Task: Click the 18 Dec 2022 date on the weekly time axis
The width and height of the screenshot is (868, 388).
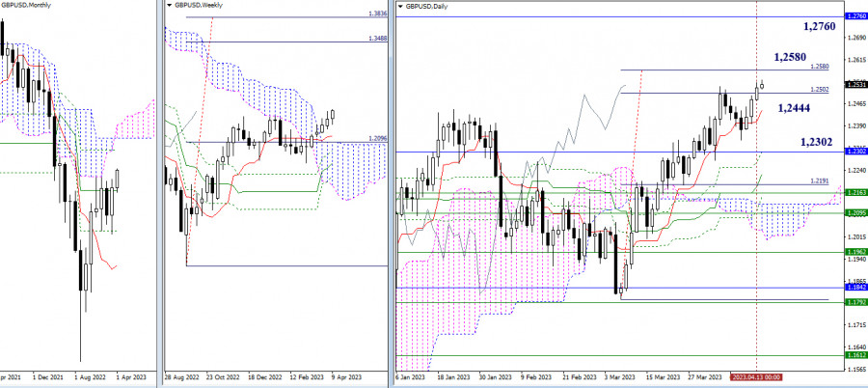Action: (x=263, y=377)
